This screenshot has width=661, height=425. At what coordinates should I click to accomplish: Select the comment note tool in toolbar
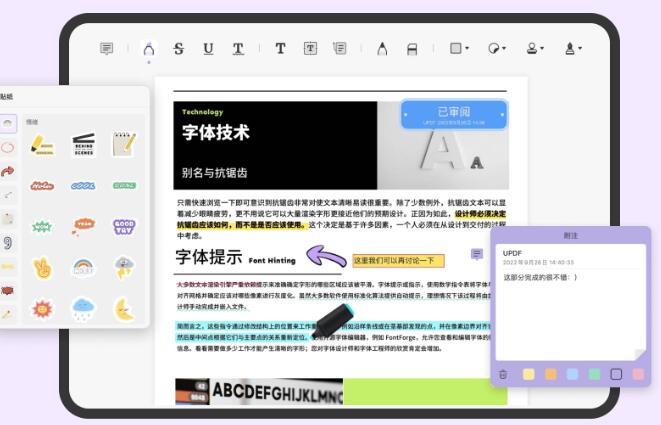(106, 48)
